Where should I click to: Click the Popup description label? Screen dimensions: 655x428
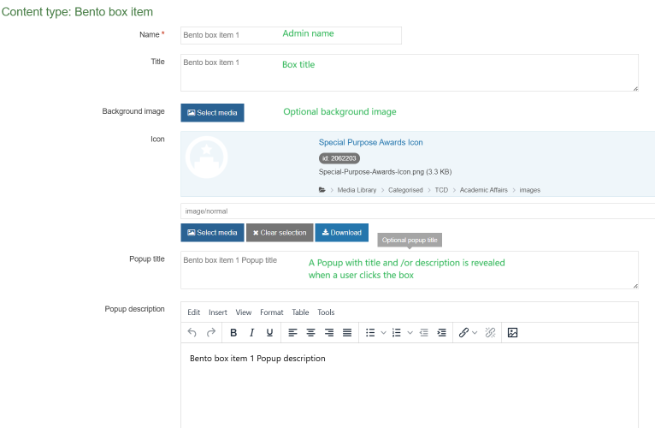click(x=135, y=309)
